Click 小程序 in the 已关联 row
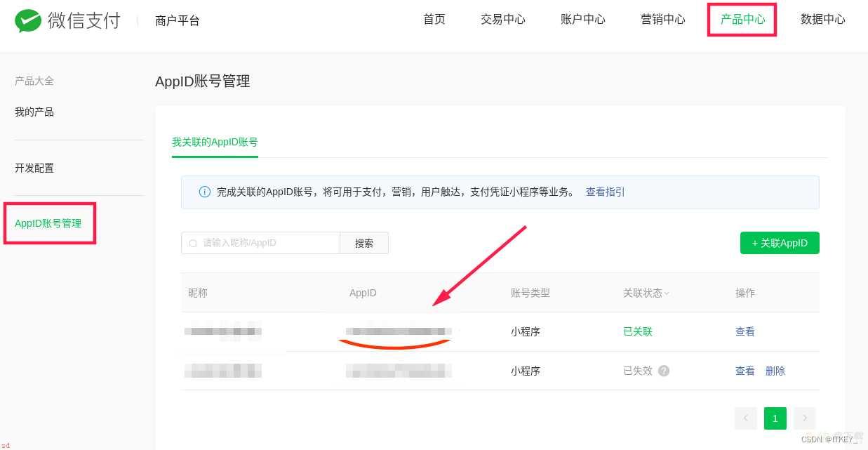This screenshot has height=450, width=868. pos(526,331)
